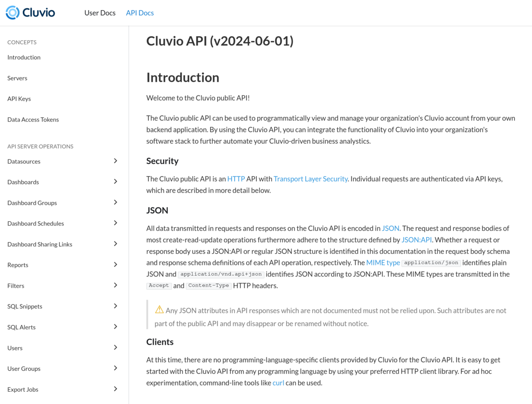Open the Servers page
This screenshot has width=532, height=404.
click(17, 78)
